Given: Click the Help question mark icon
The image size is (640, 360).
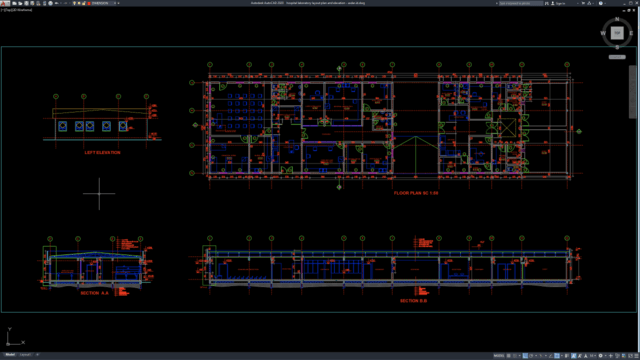Looking at the screenshot, I should pyautogui.click(x=601, y=3).
